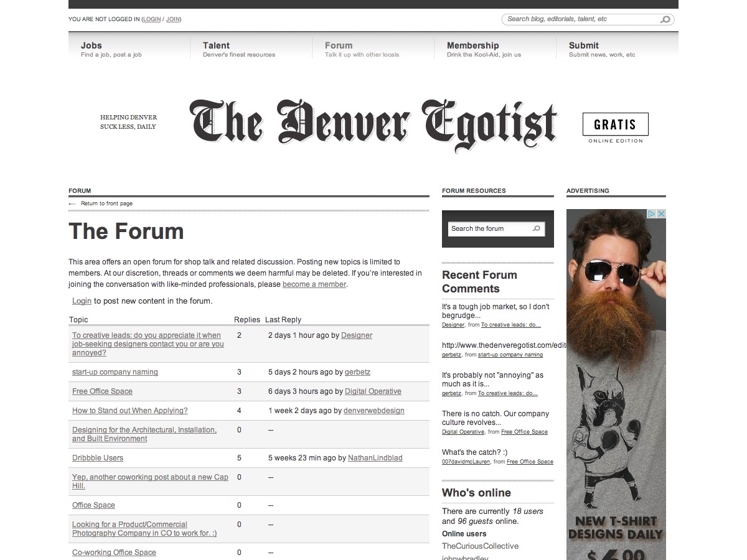Click the bearded man t-shirt ad image
The width and height of the screenshot is (747, 560).
coord(616,385)
